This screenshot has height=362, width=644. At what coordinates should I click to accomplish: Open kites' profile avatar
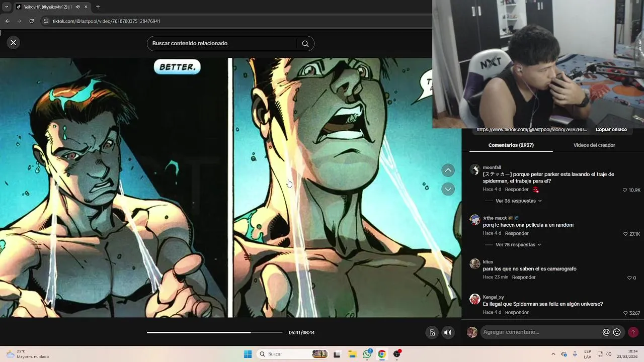coord(474,264)
